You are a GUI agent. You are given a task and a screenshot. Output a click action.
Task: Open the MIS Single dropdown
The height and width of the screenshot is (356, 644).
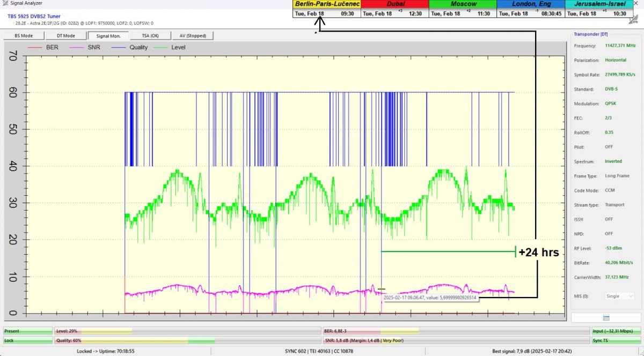click(x=620, y=296)
